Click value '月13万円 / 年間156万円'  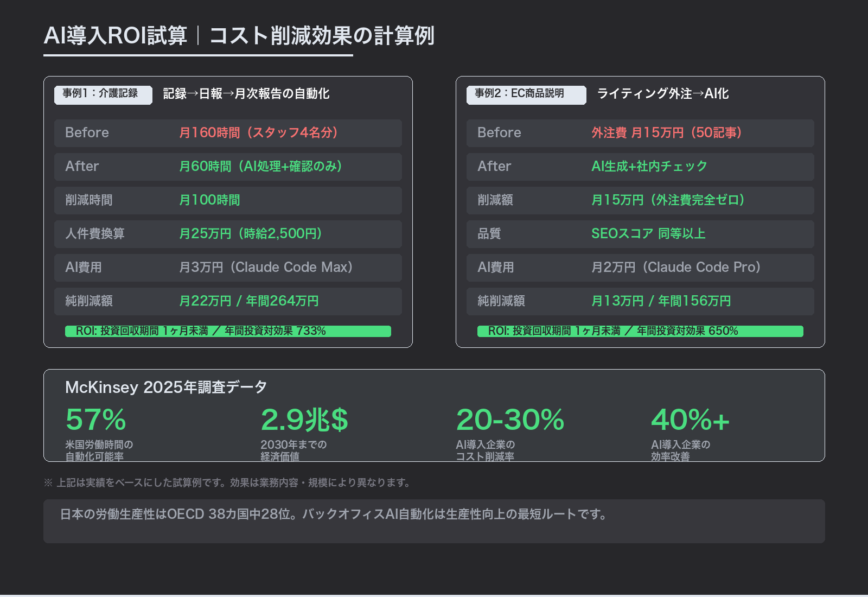pyautogui.click(x=661, y=301)
